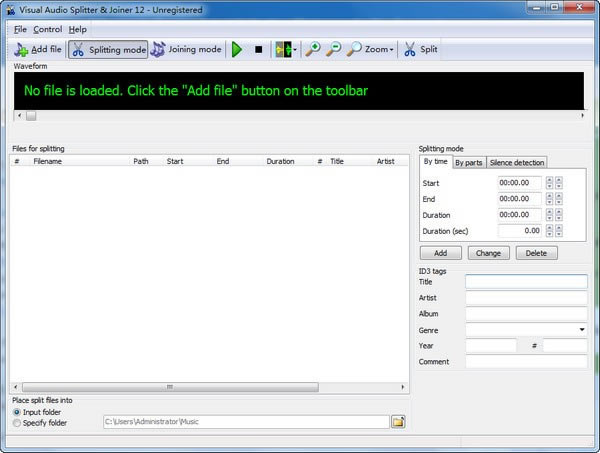Zoom in on the waveform
The image size is (600, 453).
(x=313, y=49)
